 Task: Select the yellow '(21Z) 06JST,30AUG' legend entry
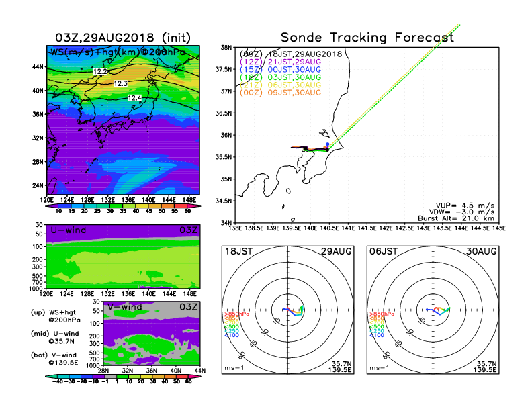click(280, 85)
